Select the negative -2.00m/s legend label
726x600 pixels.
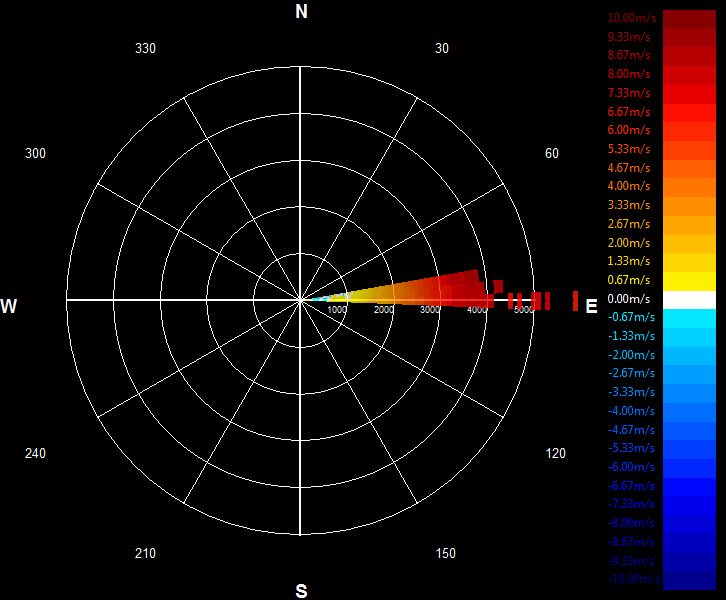click(631, 355)
